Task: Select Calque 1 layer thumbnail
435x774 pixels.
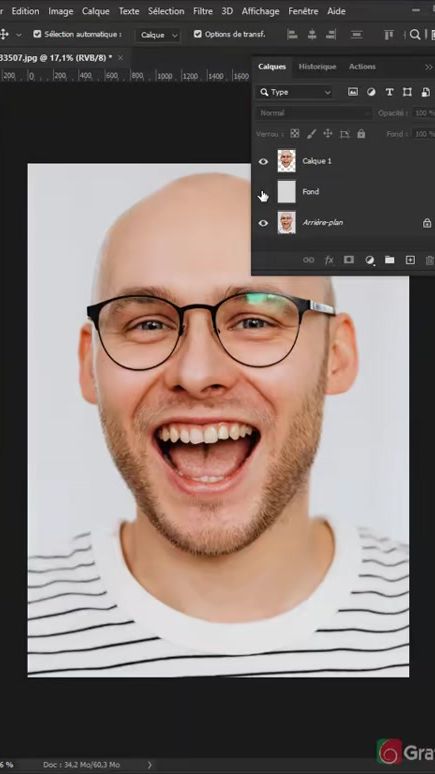Action: (x=286, y=161)
